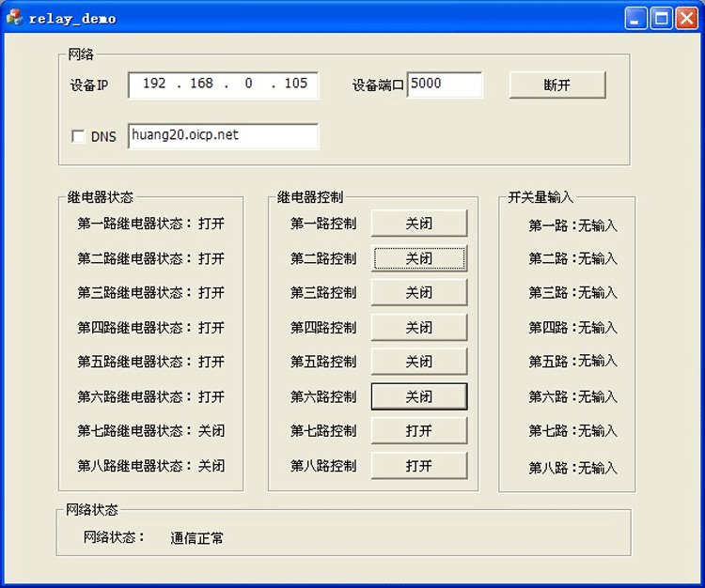Click 关闭 next to 第四路控制
The image size is (705, 588).
[418, 328]
